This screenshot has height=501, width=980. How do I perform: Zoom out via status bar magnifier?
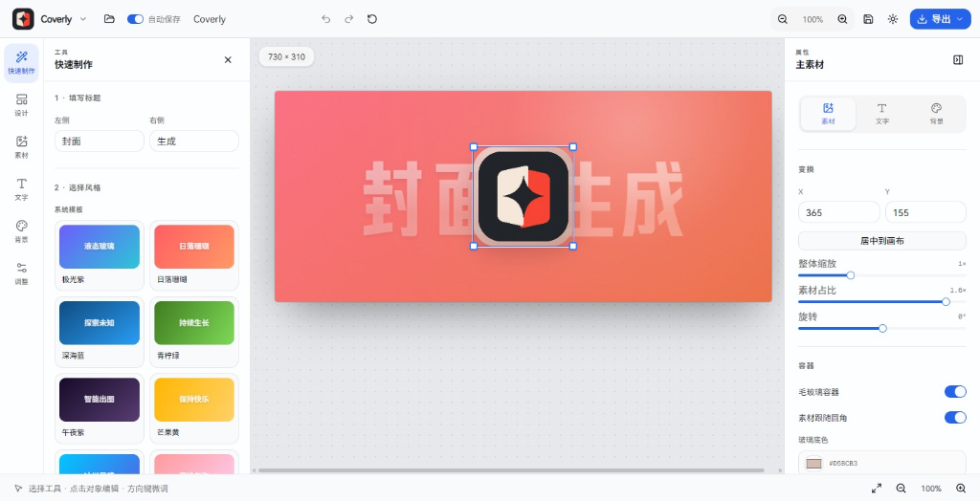click(901, 489)
